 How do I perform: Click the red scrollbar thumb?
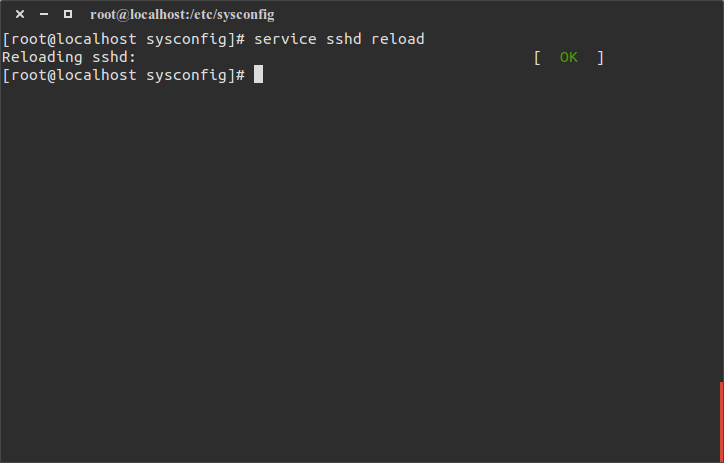[721, 420]
